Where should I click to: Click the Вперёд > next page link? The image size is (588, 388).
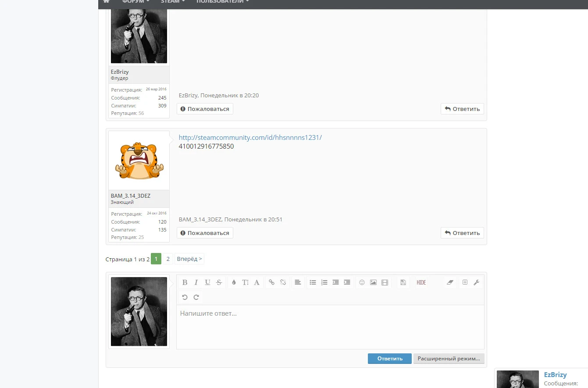pos(189,259)
